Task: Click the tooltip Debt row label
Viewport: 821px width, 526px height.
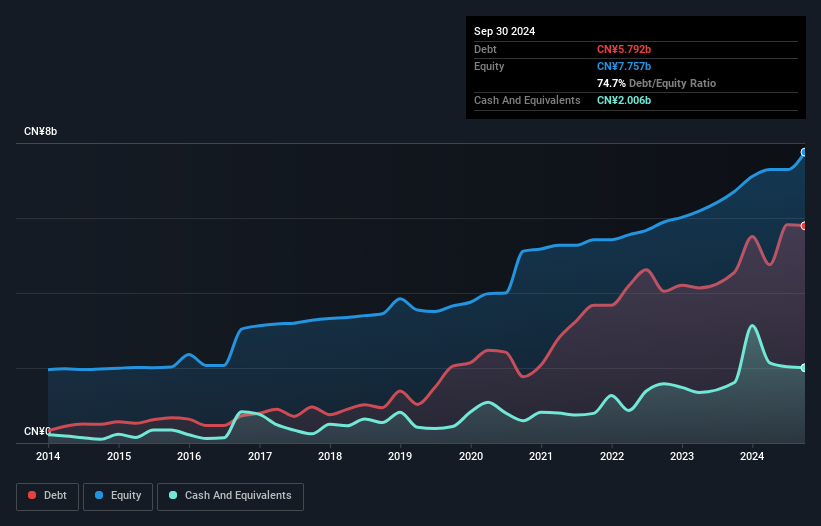Action: [x=485, y=49]
